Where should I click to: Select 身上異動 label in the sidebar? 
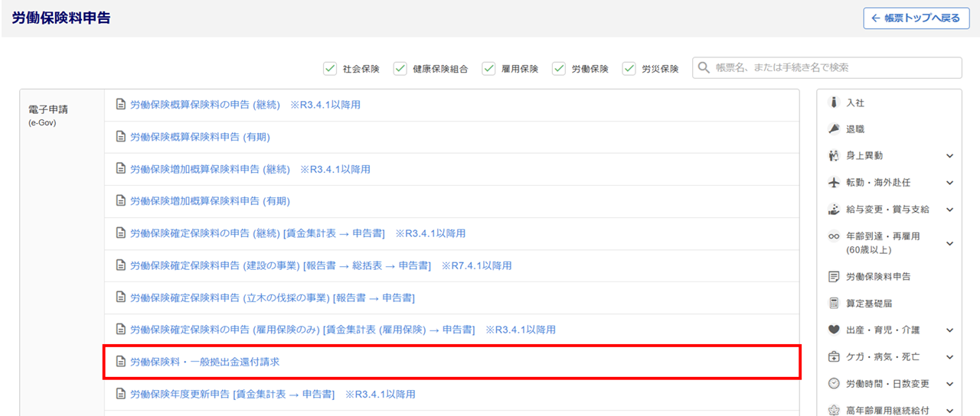click(864, 156)
